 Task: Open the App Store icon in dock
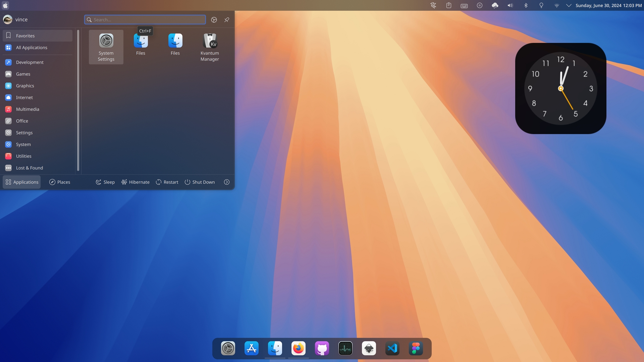[252, 349]
